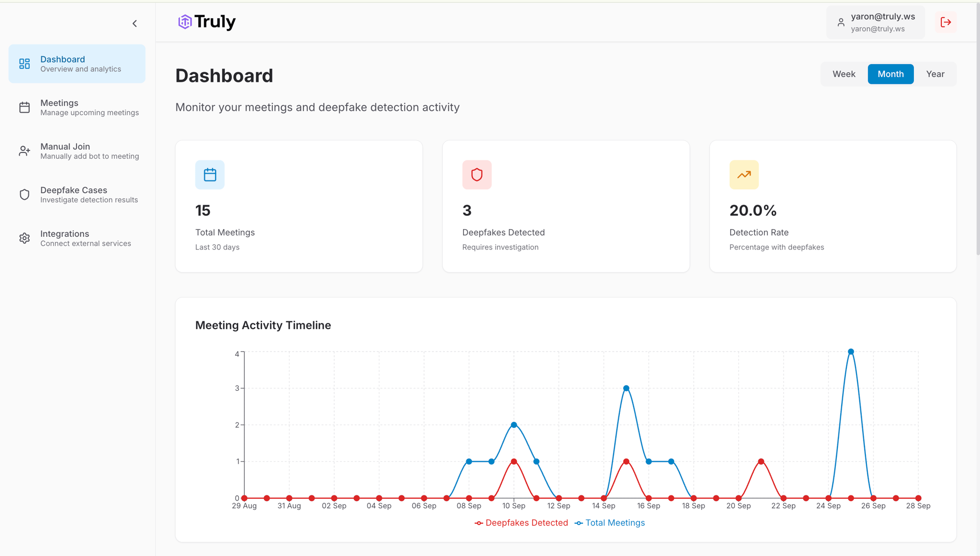Click the trending chart icon on Detection Rate card
The height and width of the screenshot is (556, 980).
click(743, 175)
